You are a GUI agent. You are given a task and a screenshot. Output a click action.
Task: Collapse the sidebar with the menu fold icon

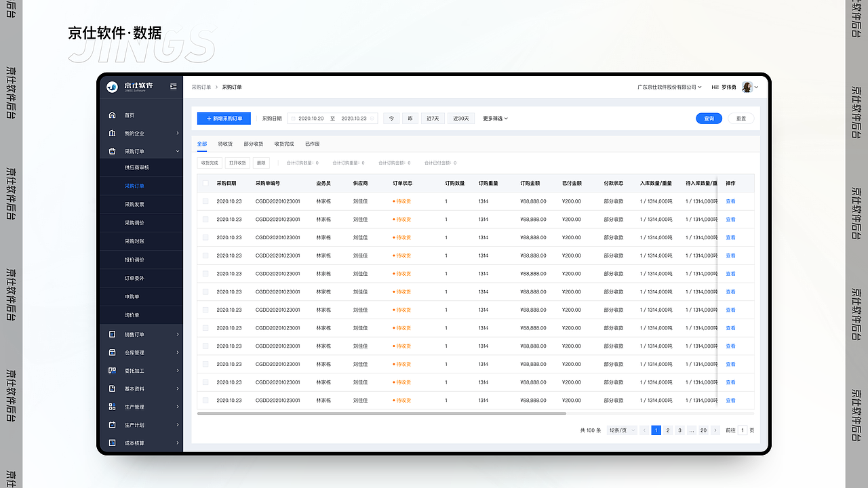pos(173,86)
